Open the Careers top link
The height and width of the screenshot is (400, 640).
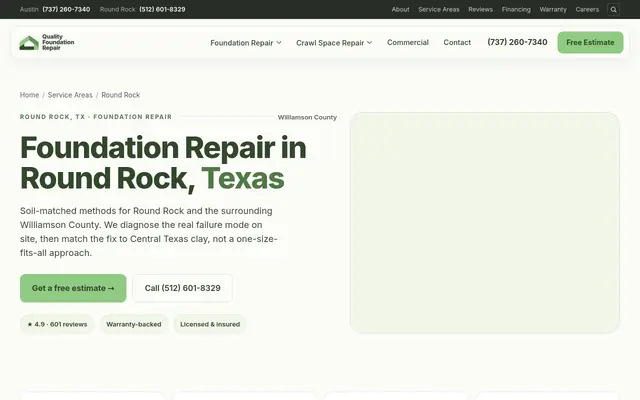(587, 9)
